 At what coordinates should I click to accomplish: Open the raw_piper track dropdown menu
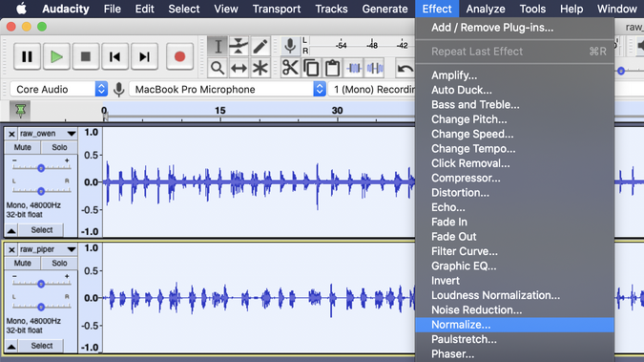click(x=71, y=249)
